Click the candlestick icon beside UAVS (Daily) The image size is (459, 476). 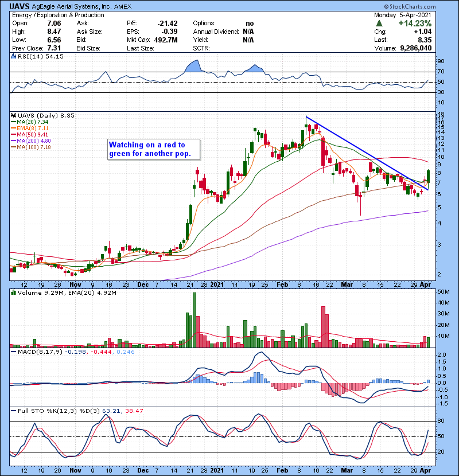[x=14, y=116]
